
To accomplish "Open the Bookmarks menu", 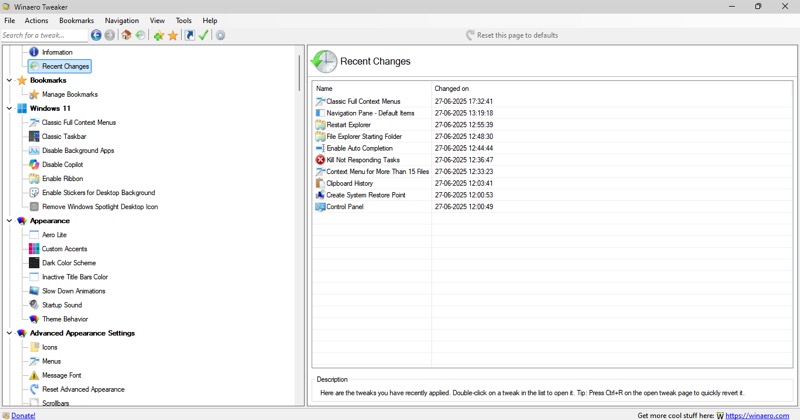I will pyautogui.click(x=77, y=20).
